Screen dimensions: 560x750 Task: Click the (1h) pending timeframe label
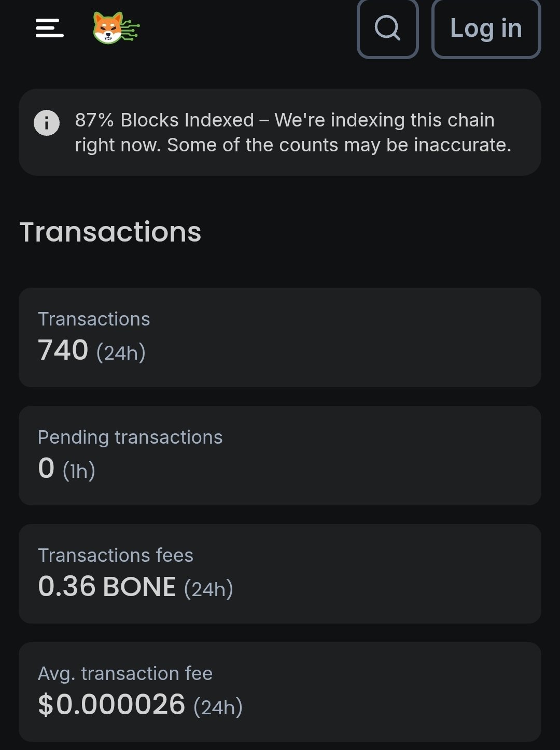pos(79,471)
